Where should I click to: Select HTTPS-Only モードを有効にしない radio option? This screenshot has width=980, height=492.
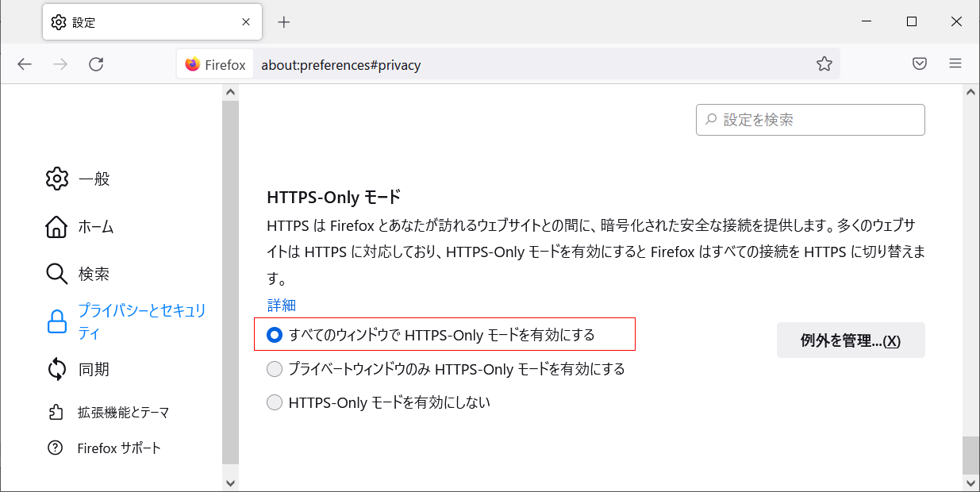click(x=275, y=402)
